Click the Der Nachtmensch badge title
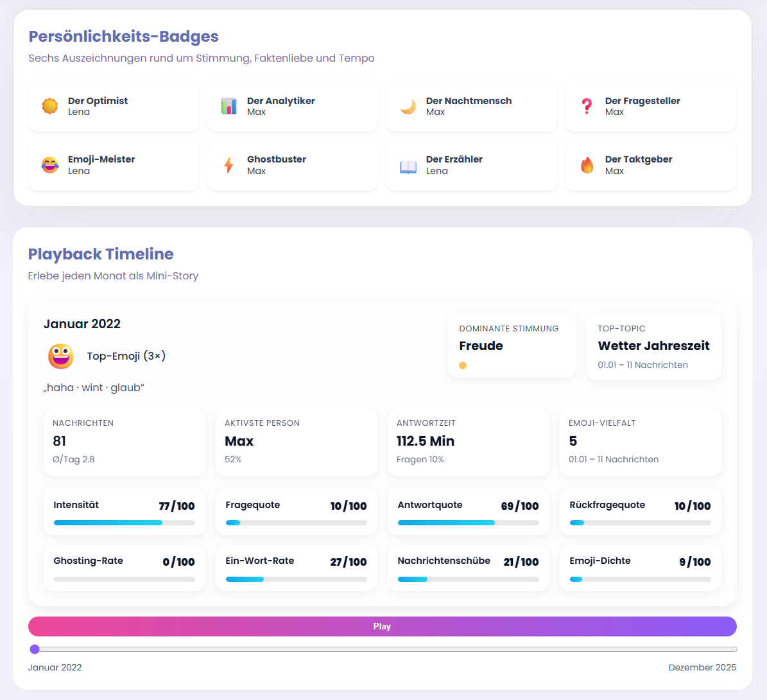This screenshot has height=700, width=767. point(469,100)
